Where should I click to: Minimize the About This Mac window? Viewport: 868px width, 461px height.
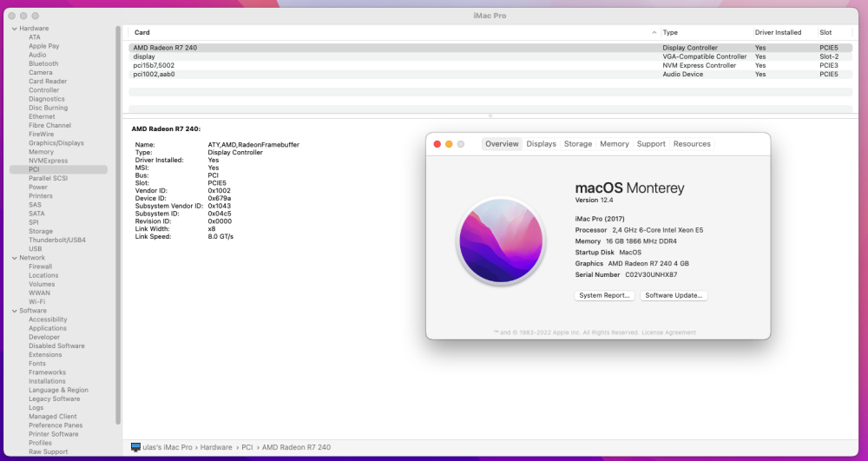point(449,144)
